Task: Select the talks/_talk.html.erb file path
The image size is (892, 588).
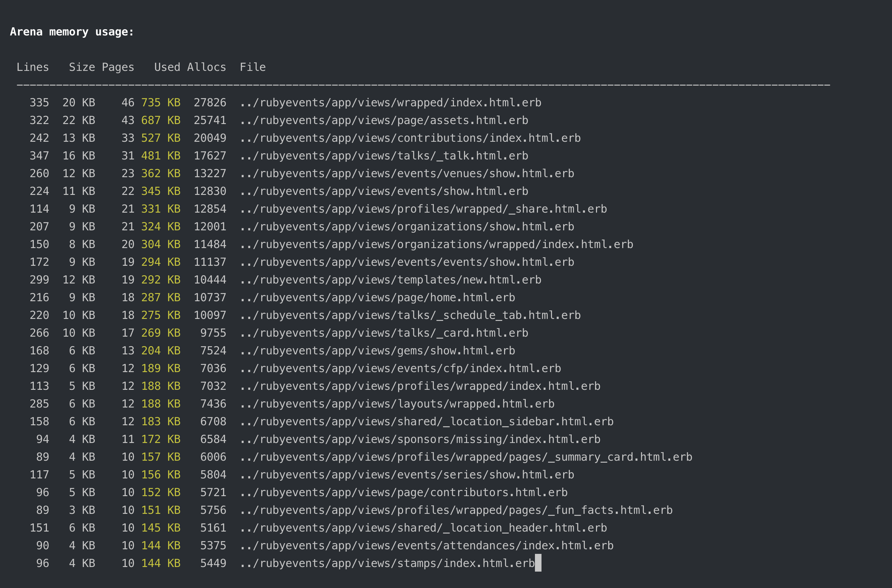Action: pyautogui.click(x=384, y=155)
